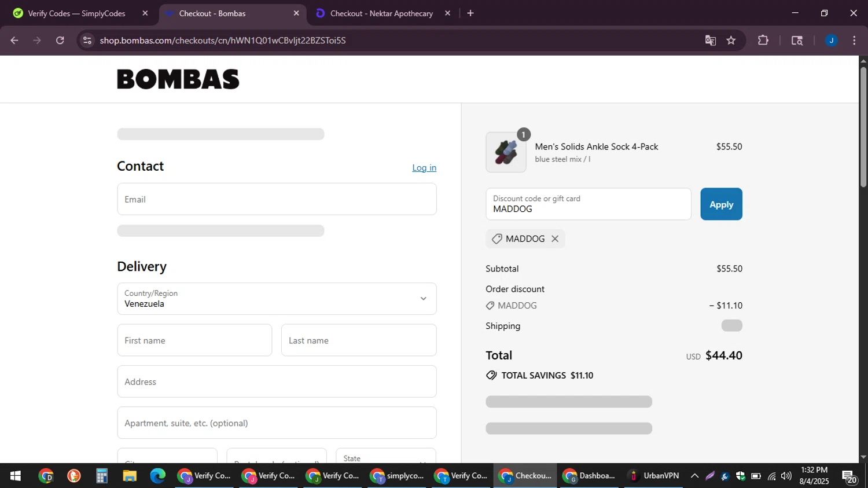868x488 pixels.
Task: Open the browser extensions menu
Action: [x=763, y=41]
